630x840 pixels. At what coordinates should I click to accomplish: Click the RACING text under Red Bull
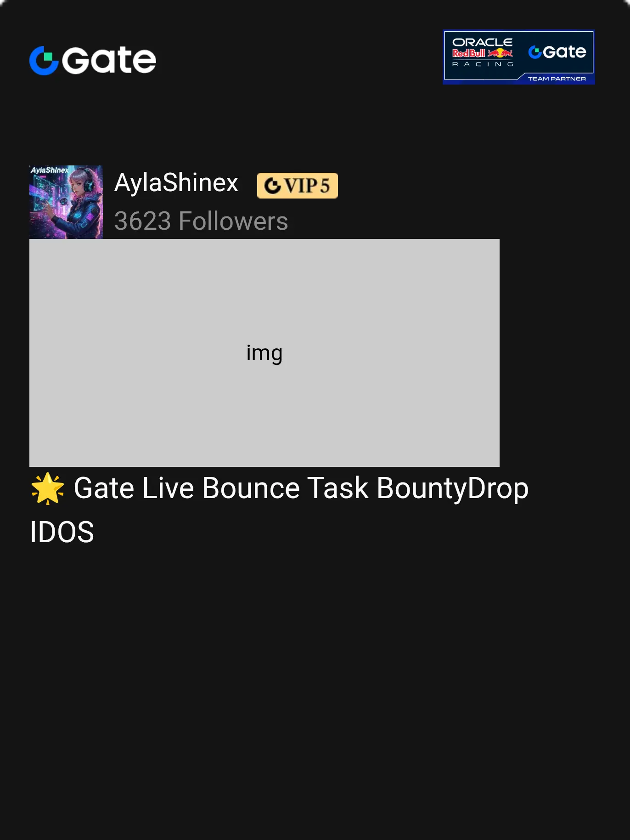point(482,64)
